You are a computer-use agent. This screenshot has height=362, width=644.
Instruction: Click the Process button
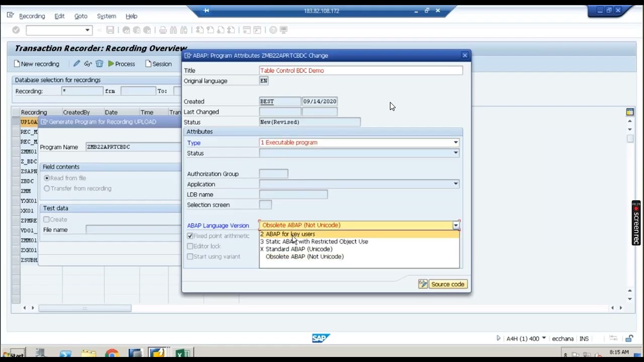tap(121, 64)
